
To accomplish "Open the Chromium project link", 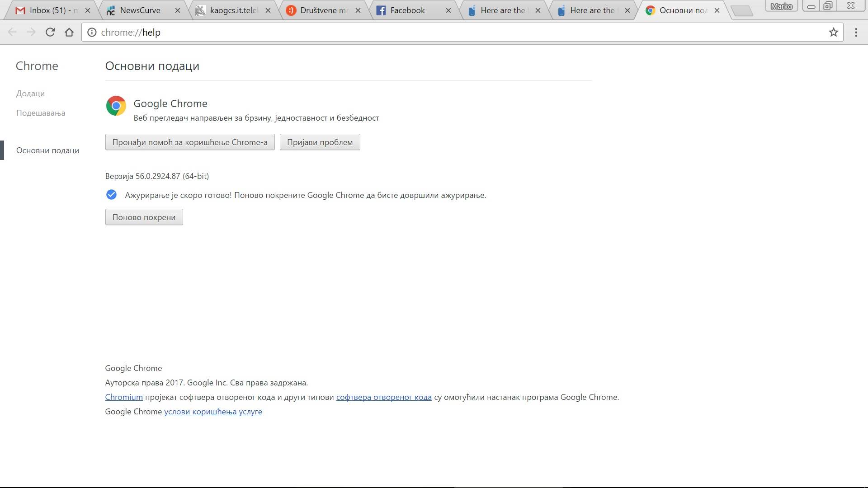I will [124, 397].
